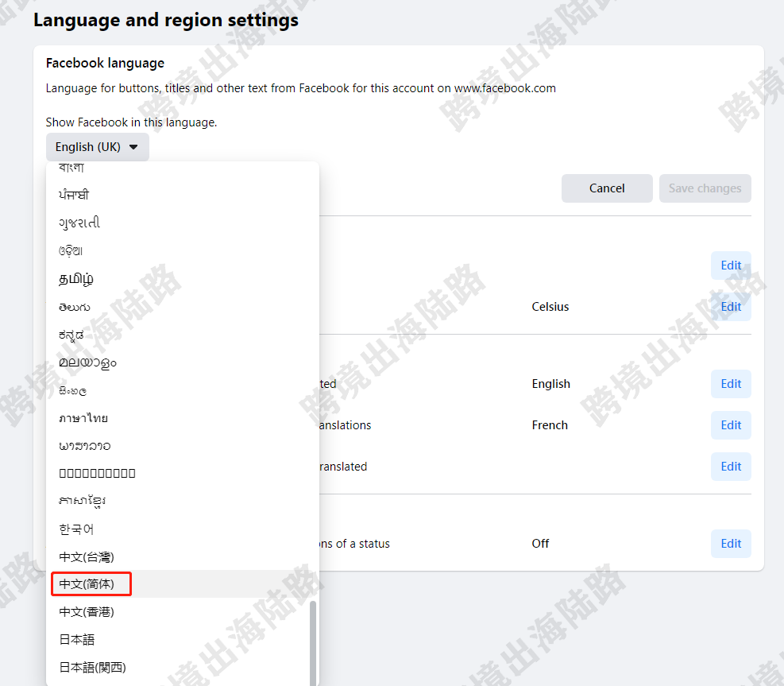Edit the temperature setting showing Celsius
The width and height of the screenshot is (784, 686).
point(730,306)
